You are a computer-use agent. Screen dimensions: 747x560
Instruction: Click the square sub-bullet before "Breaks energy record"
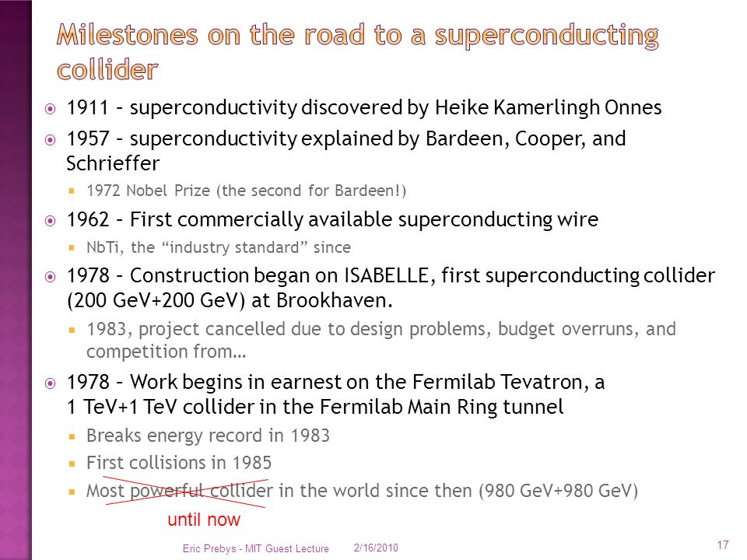(72, 436)
